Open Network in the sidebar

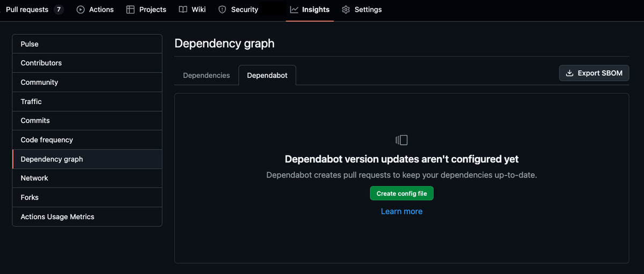87,178
